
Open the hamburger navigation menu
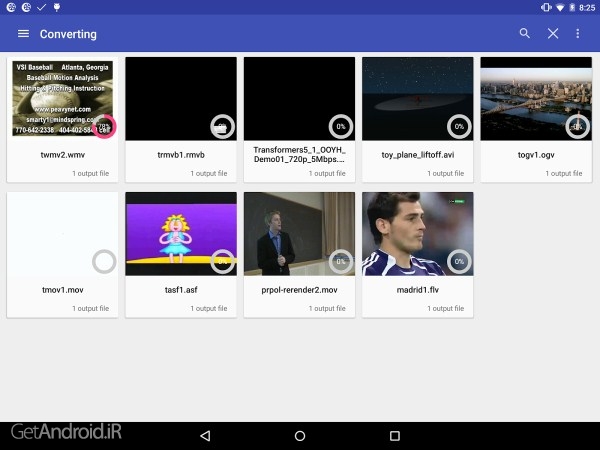click(23, 34)
